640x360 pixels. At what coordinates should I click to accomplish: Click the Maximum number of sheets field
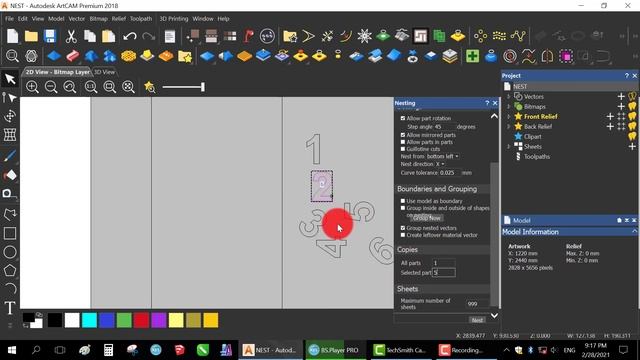coord(477,304)
